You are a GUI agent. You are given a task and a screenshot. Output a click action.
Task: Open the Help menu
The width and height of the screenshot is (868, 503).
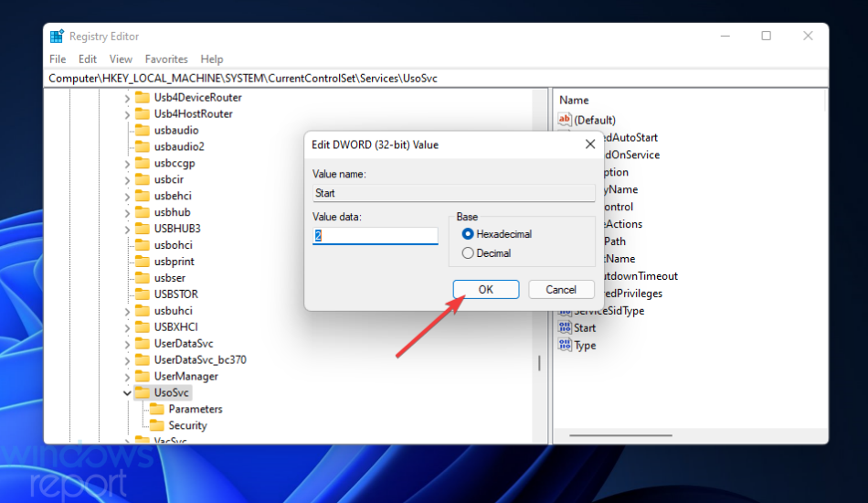click(211, 59)
